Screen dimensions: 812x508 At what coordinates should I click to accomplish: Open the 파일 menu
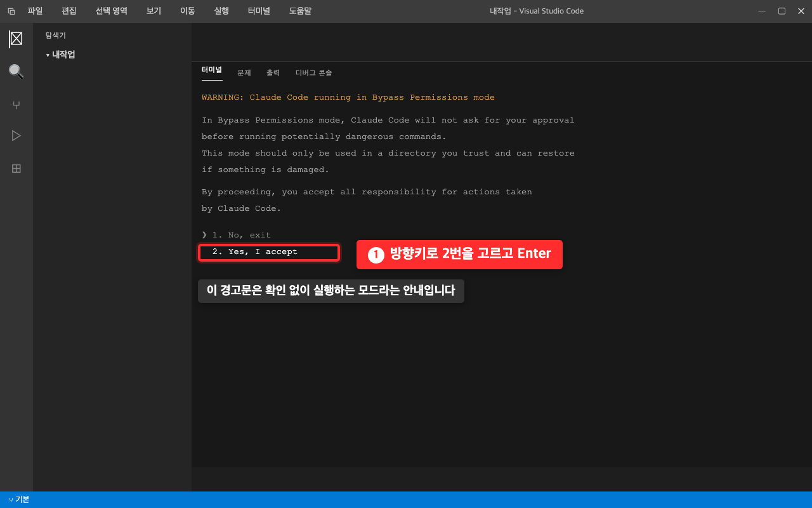pyautogui.click(x=35, y=11)
